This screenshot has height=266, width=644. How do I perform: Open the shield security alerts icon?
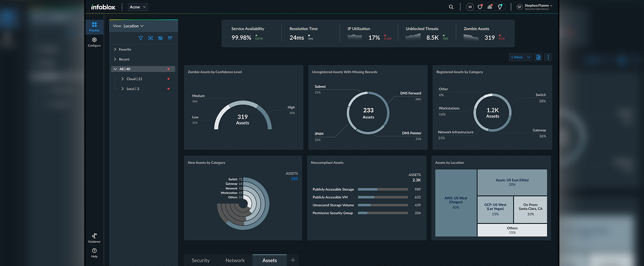(x=480, y=7)
